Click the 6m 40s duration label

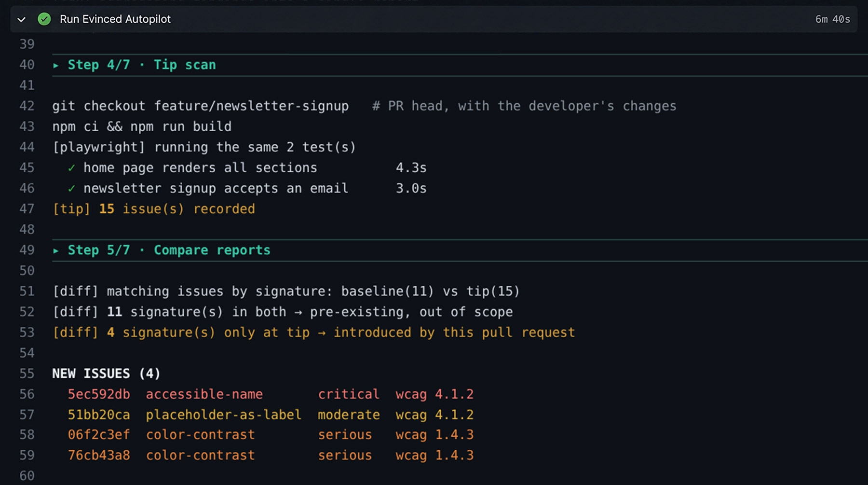(832, 19)
